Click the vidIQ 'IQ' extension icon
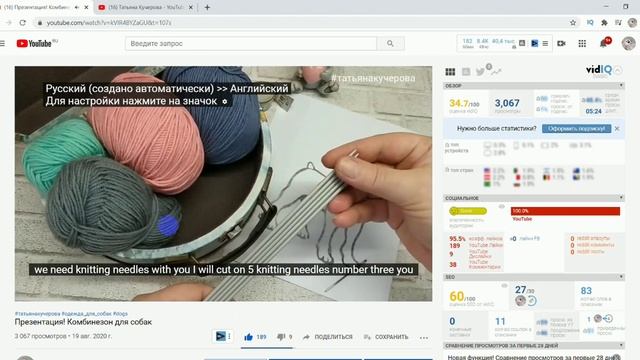This screenshot has width=640, height=360. coord(590,23)
